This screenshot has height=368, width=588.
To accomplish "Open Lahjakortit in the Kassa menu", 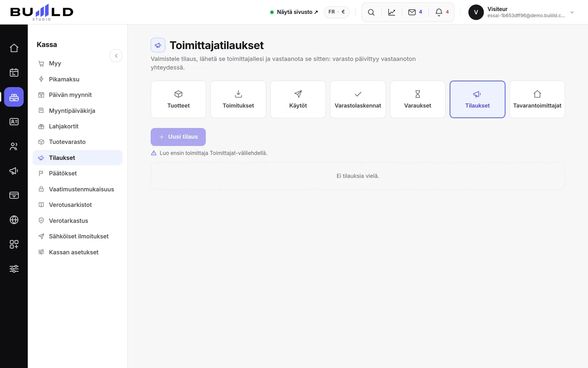I will pyautogui.click(x=78, y=126).
